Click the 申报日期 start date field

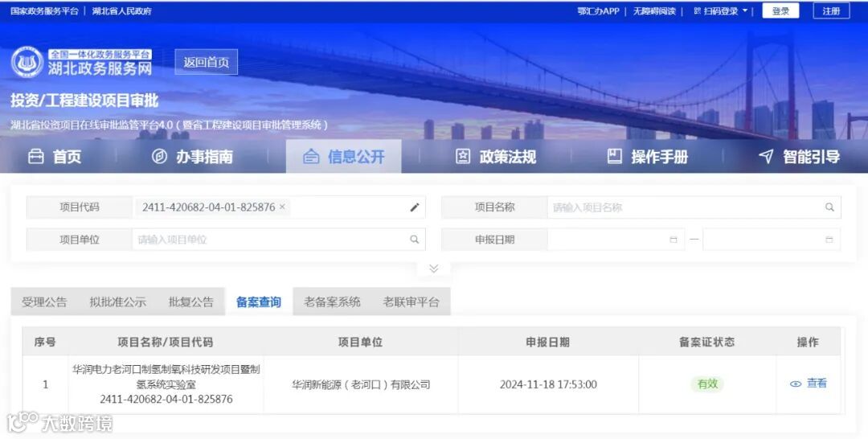(616, 239)
